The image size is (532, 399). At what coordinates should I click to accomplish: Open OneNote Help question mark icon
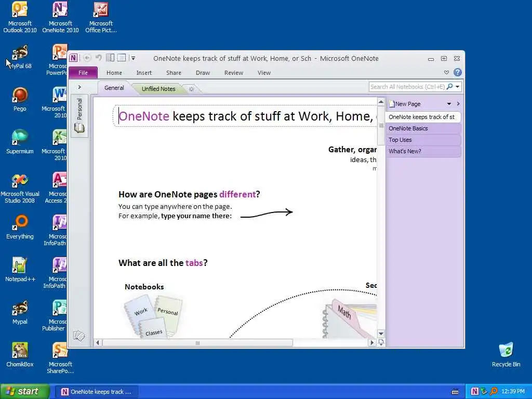[457, 72]
